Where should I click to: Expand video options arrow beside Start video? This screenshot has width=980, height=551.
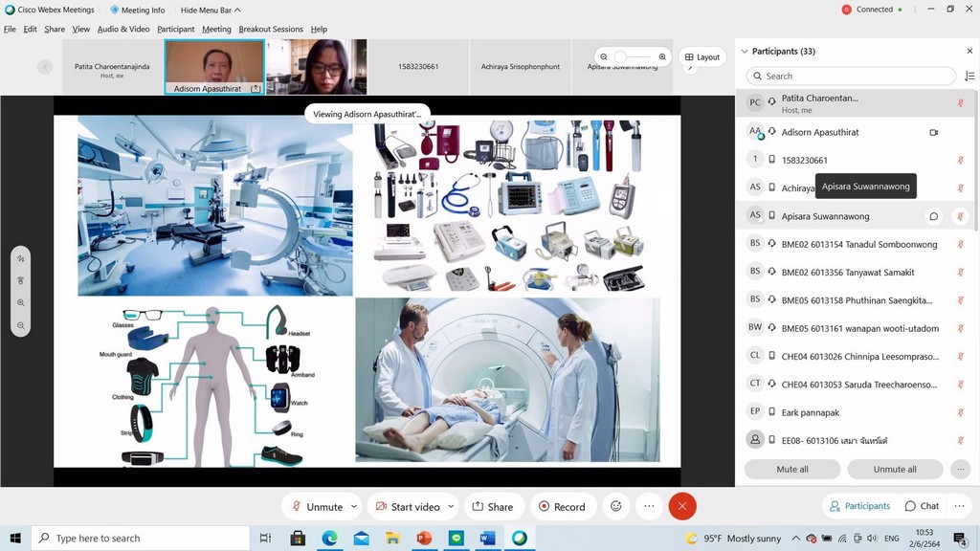pos(451,506)
